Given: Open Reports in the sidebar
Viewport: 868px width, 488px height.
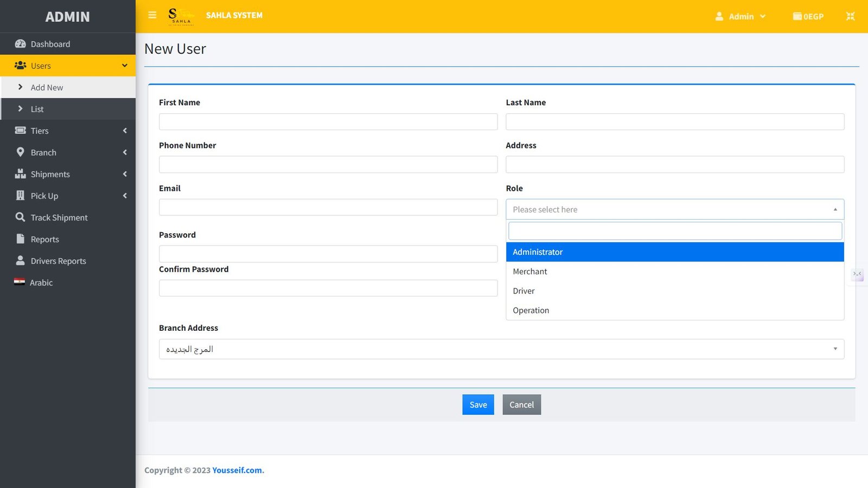Looking at the screenshot, I should (68, 239).
